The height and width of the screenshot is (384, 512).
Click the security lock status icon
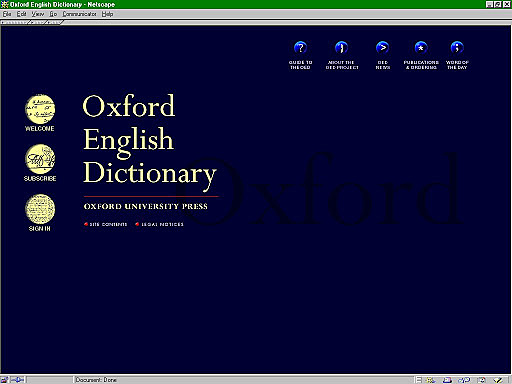click(x=5, y=380)
